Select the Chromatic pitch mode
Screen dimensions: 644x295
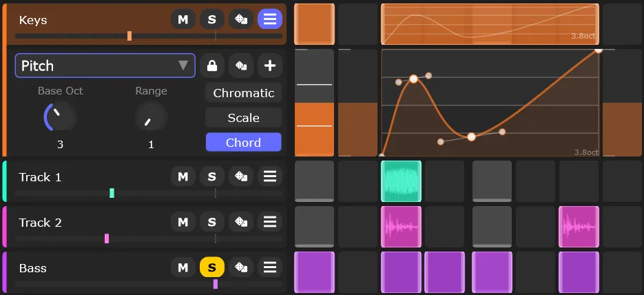[x=244, y=93]
